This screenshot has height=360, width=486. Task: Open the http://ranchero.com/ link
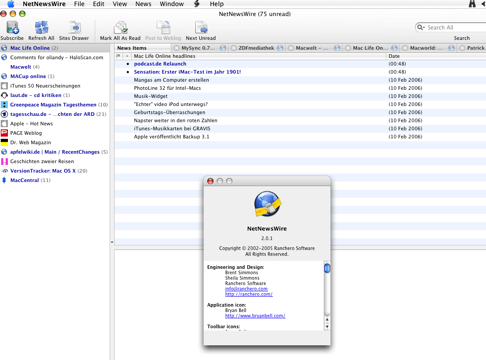point(249,294)
